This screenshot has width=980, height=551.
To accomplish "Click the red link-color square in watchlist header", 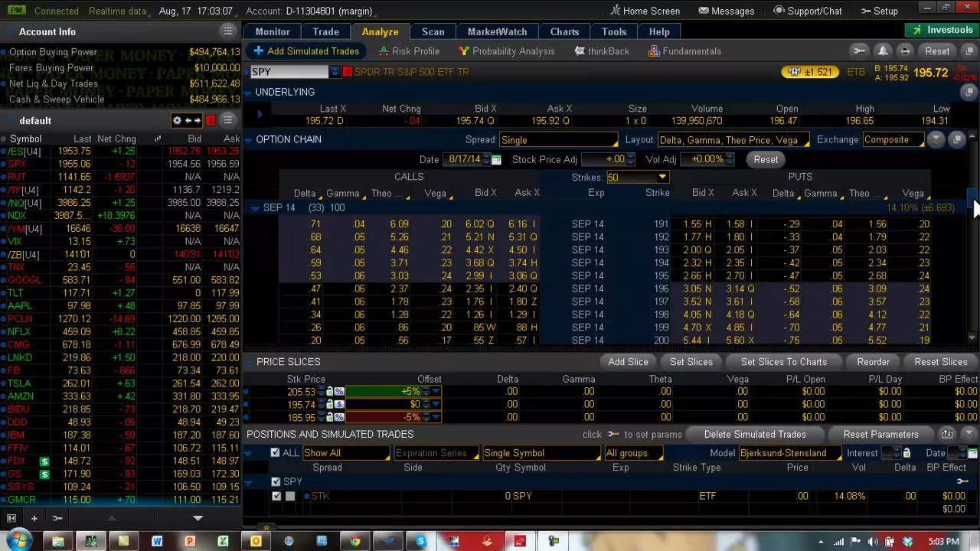I will (210, 120).
